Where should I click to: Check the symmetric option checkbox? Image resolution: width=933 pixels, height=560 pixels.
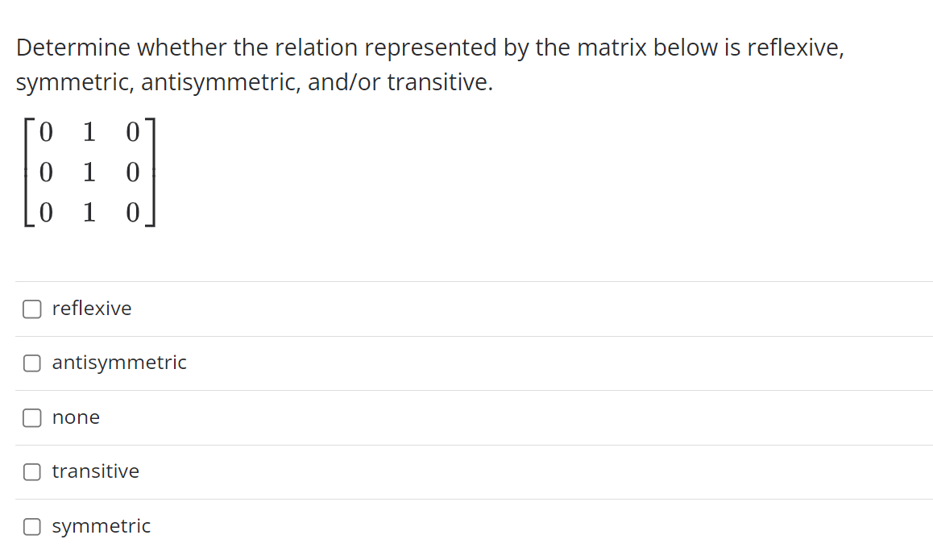point(31,526)
